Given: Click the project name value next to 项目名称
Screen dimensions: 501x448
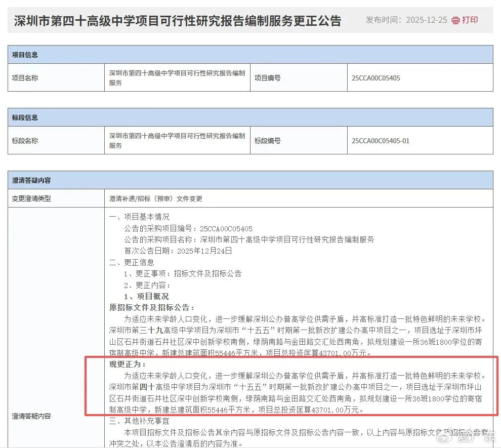Looking at the screenshot, I should pos(177,77).
